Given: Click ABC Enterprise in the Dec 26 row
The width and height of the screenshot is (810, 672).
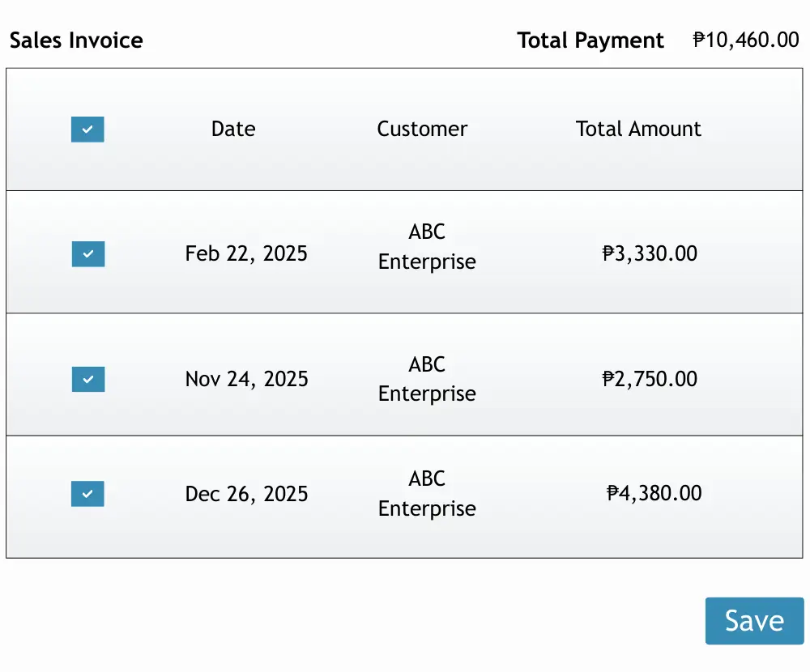Looking at the screenshot, I should click(x=427, y=494).
